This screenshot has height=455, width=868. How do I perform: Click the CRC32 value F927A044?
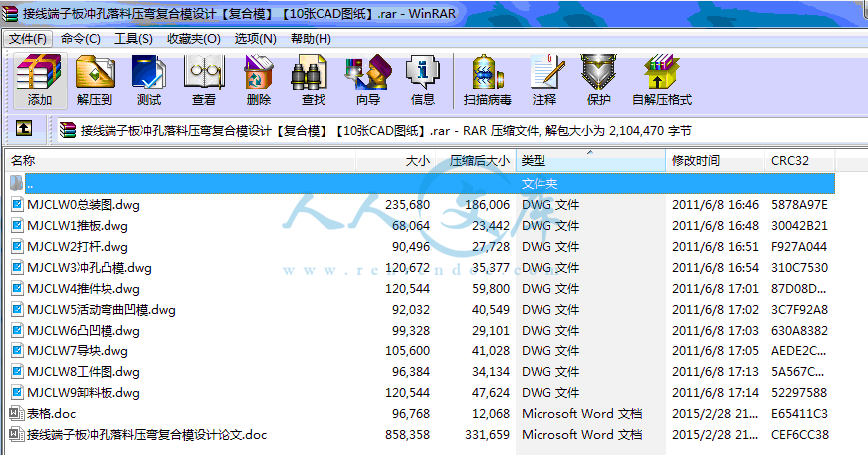799,246
